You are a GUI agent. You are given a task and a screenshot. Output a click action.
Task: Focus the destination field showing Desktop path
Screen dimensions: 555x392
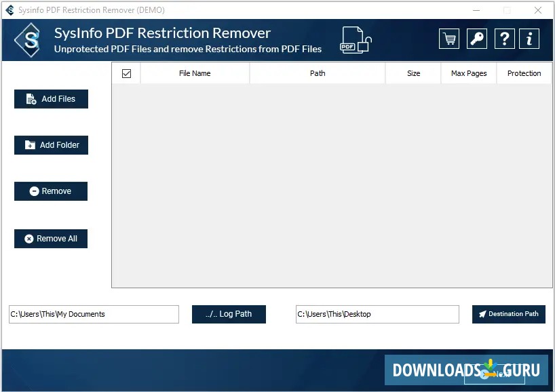377,314
